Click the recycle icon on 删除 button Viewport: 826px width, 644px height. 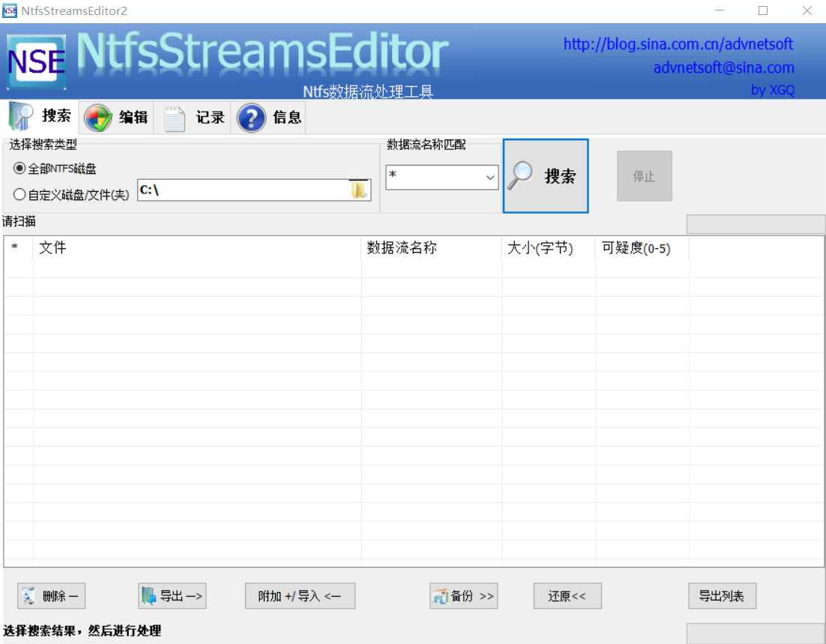(28, 597)
